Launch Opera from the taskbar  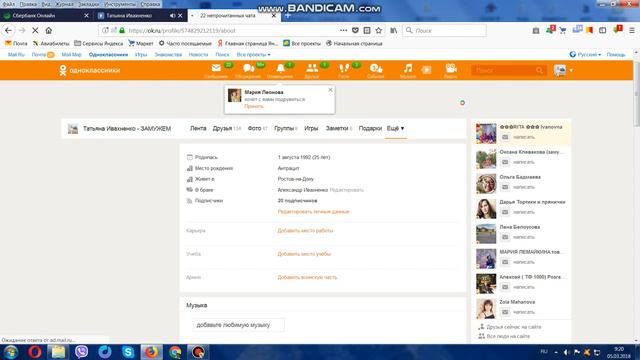[35, 352]
